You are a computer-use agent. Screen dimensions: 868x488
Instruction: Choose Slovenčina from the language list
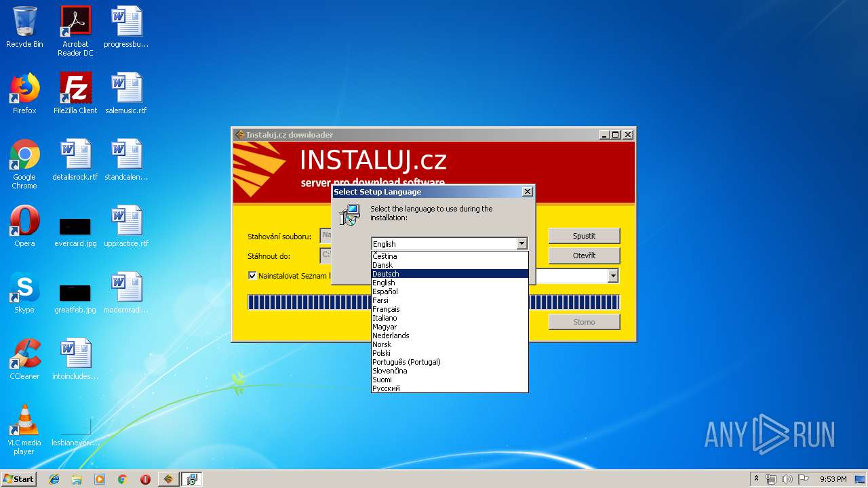pos(450,371)
